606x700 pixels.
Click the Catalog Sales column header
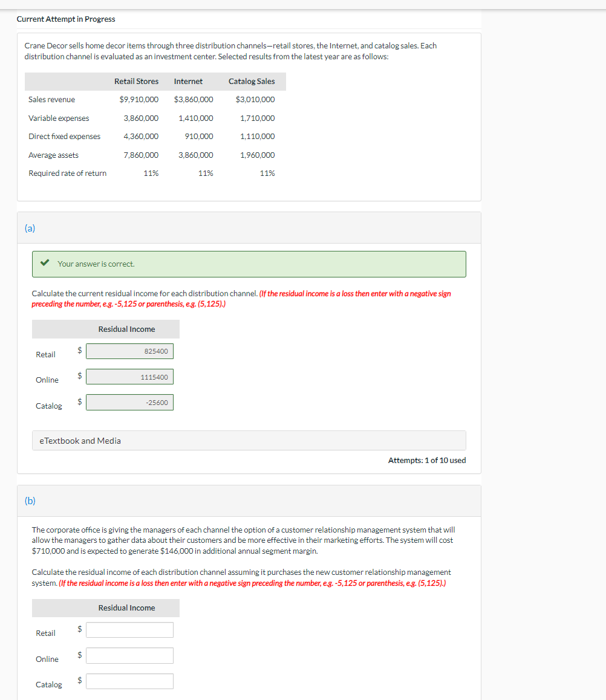pyautogui.click(x=252, y=81)
